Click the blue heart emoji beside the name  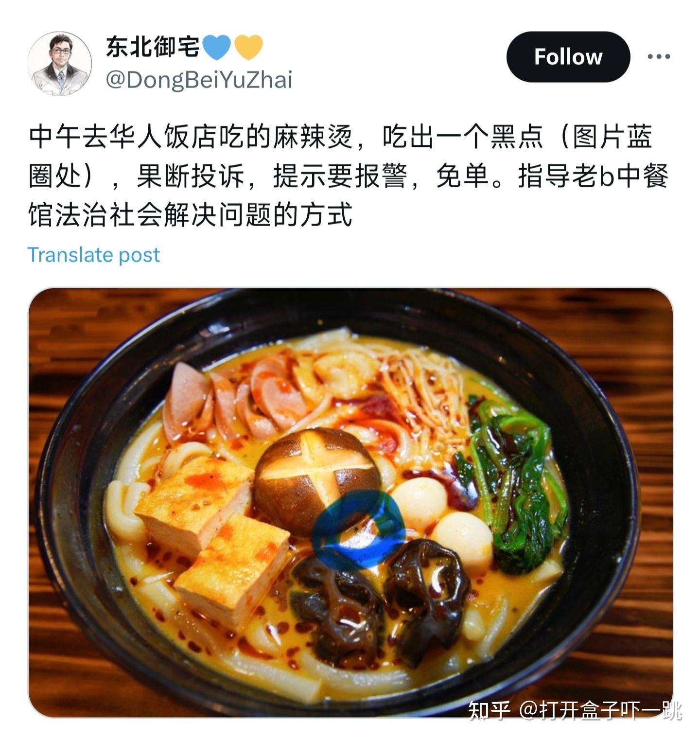[216, 48]
